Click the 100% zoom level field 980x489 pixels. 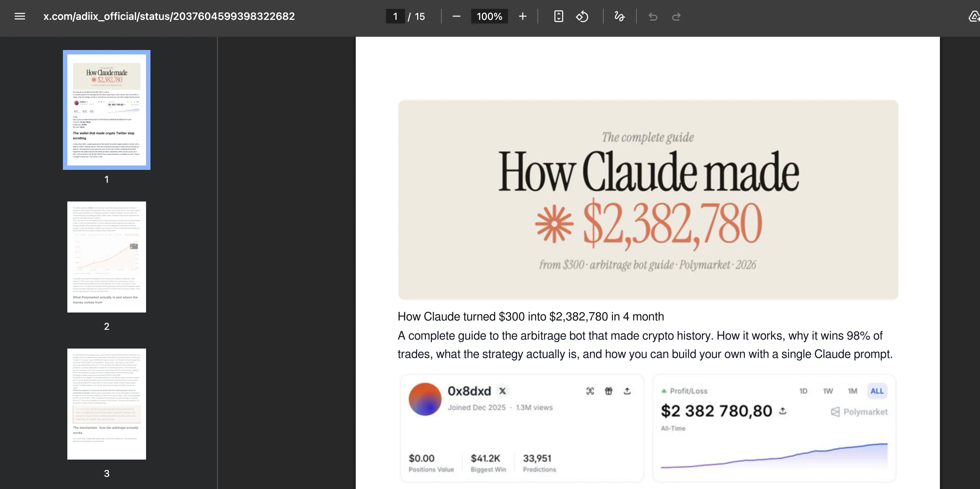coord(489,16)
